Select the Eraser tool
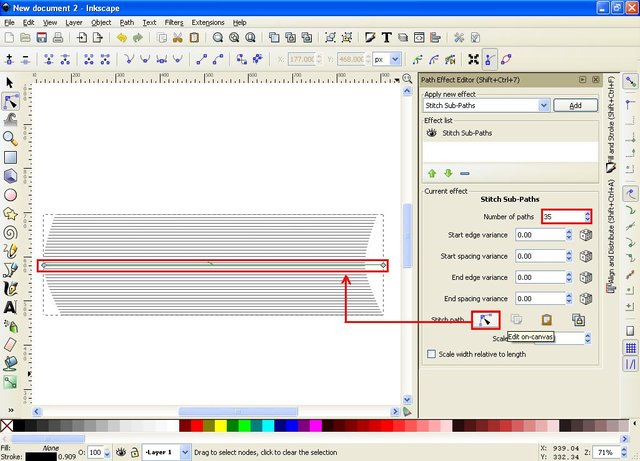640x461 pixels. point(10,345)
